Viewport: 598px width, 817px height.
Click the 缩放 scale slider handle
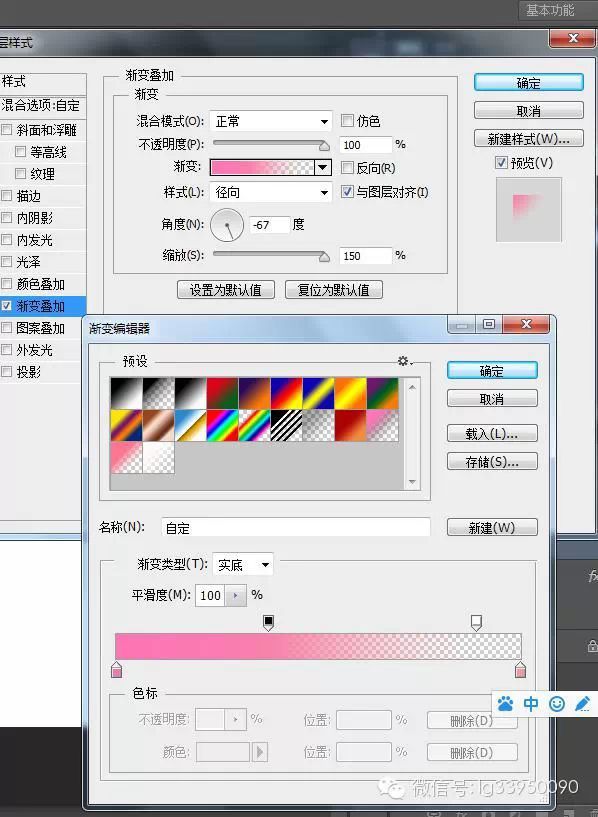click(324, 256)
